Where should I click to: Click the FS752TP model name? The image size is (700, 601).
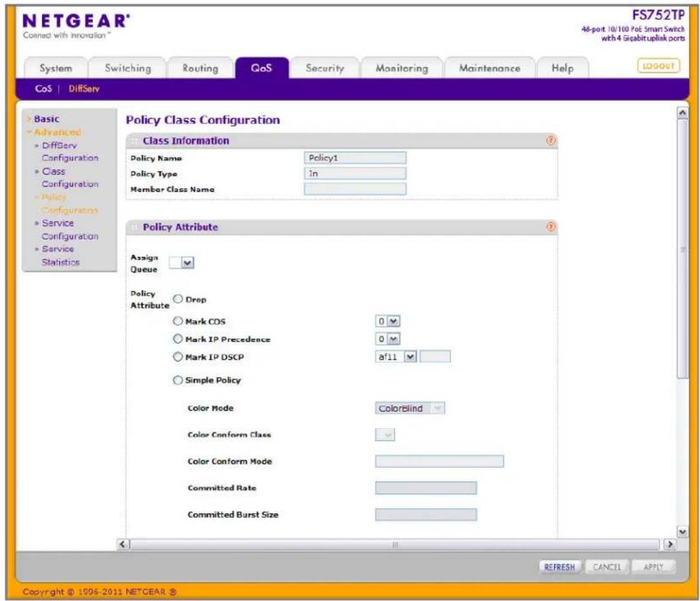click(658, 15)
